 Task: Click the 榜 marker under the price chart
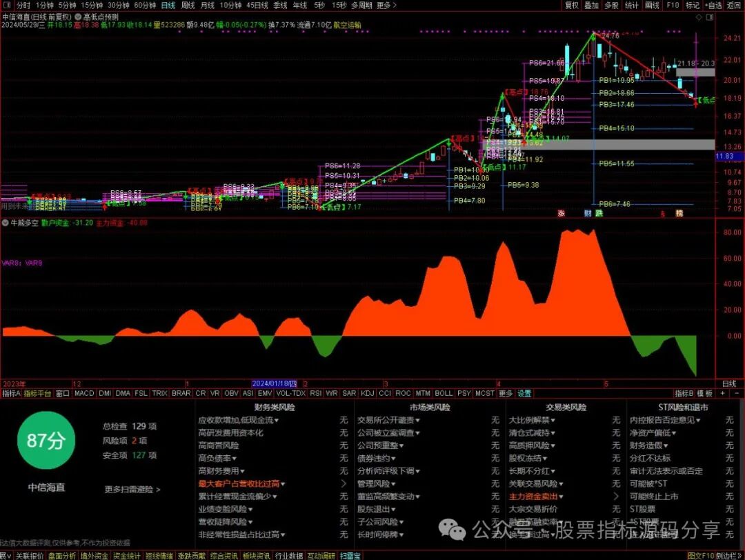coord(679,213)
